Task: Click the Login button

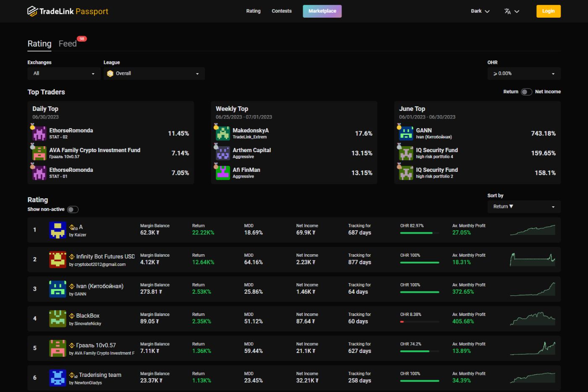Action: pos(548,11)
